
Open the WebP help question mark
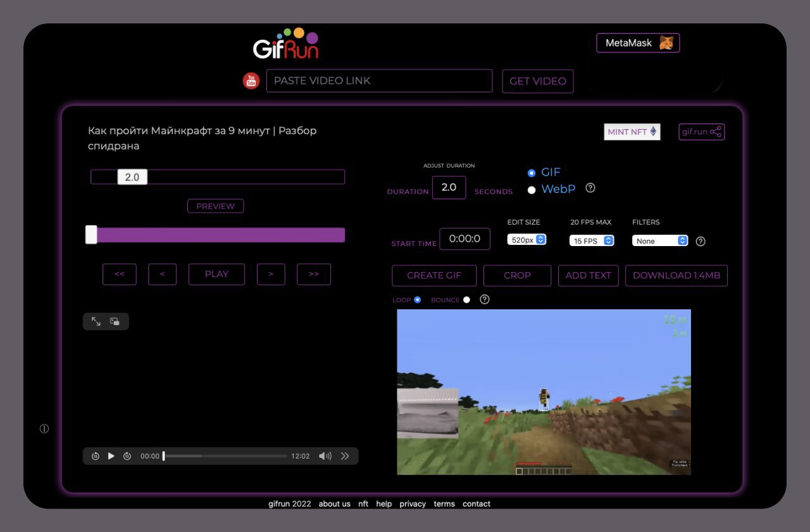(590, 188)
